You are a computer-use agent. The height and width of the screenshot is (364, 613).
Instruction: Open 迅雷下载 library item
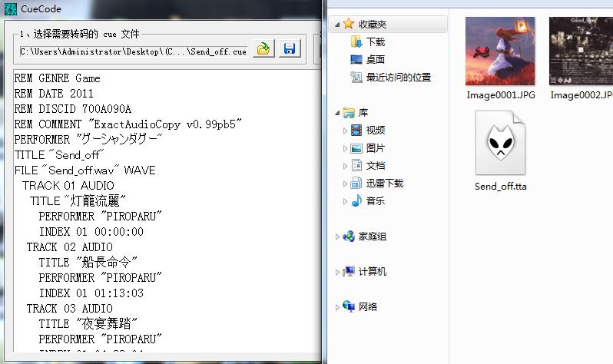377,184
